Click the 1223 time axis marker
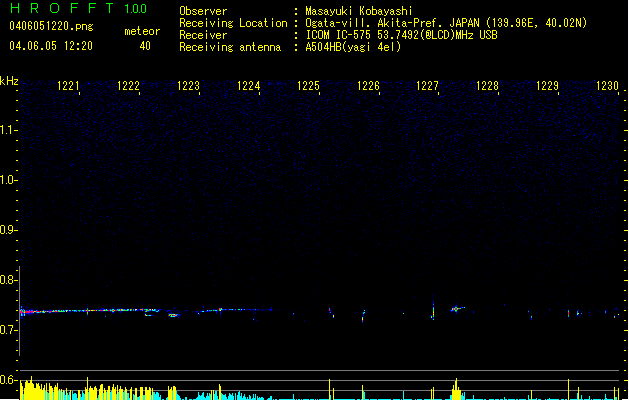Screen dimensions: 629x400 click(188, 86)
